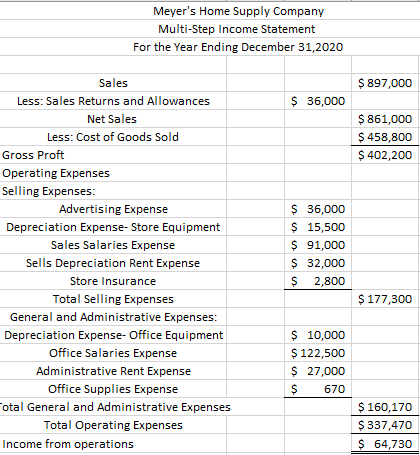Click the "Administrative Rent Expense" label
The width and height of the screenshot is (420, 455).
113,371
